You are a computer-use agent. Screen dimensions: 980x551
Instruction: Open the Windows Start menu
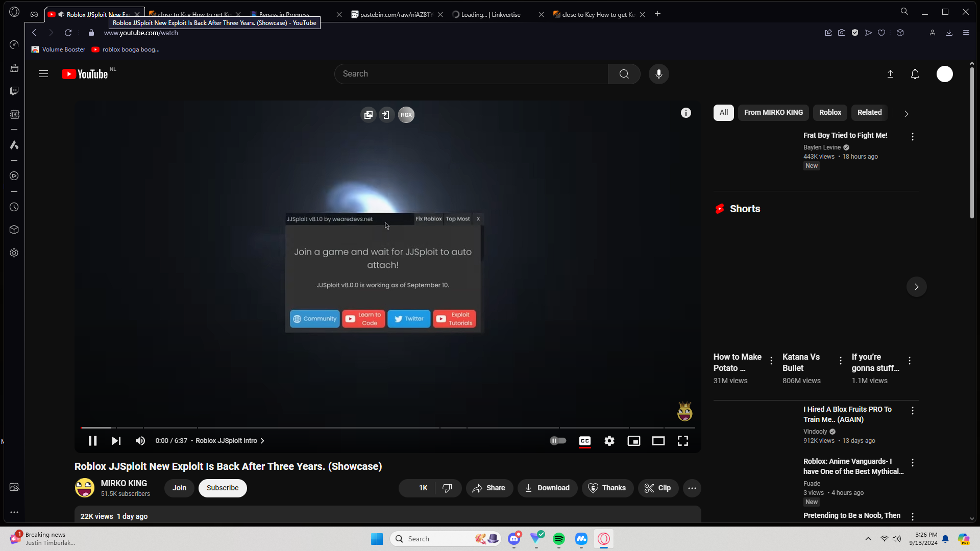click(x=377, y=539)
